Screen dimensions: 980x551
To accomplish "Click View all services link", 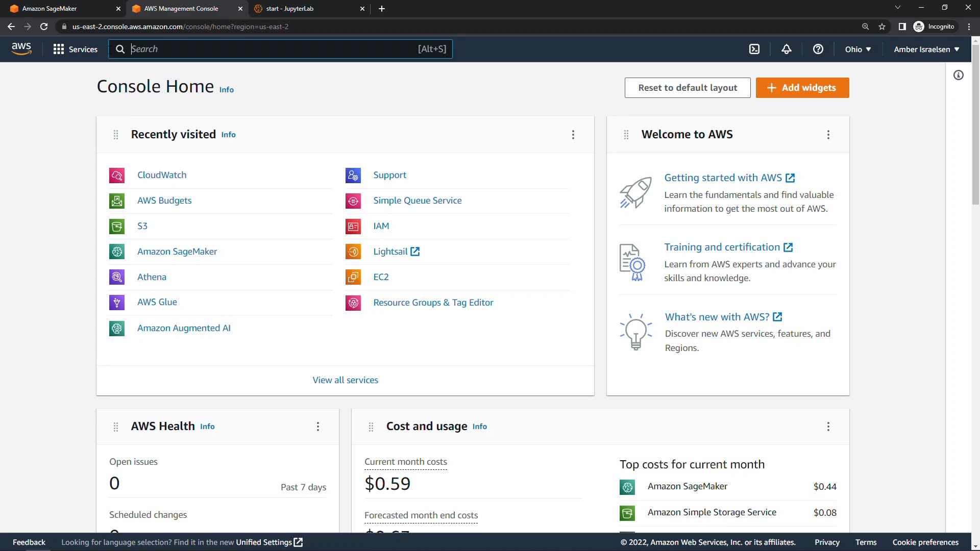I will [345, 380].
